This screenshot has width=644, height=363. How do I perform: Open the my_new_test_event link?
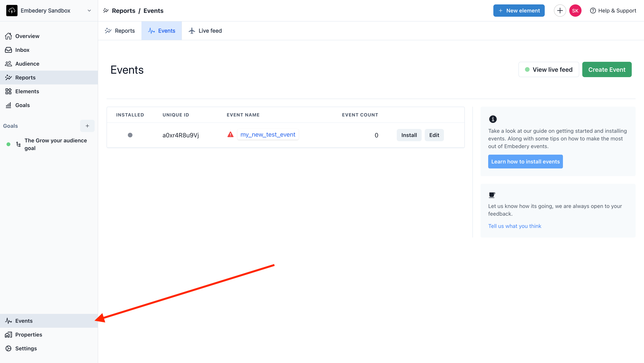point(268,135)
